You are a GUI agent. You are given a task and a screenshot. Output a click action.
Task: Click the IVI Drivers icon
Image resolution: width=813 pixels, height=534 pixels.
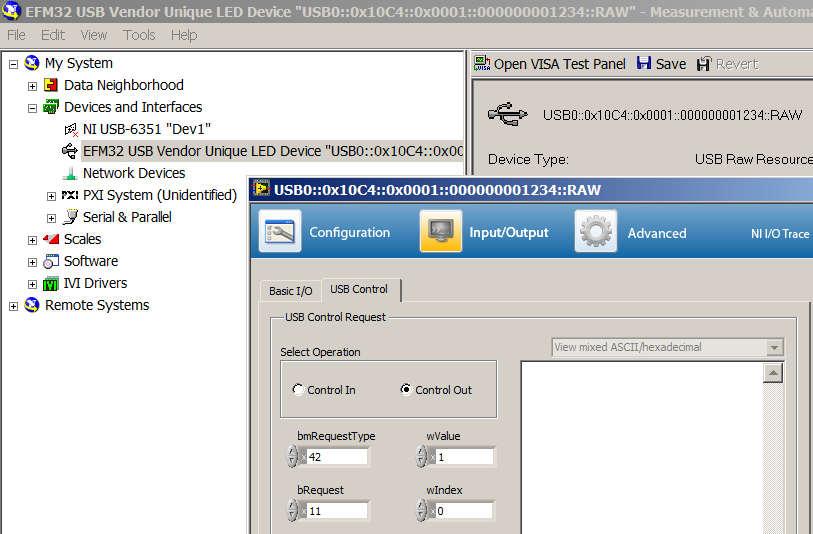tap(51, 284)
